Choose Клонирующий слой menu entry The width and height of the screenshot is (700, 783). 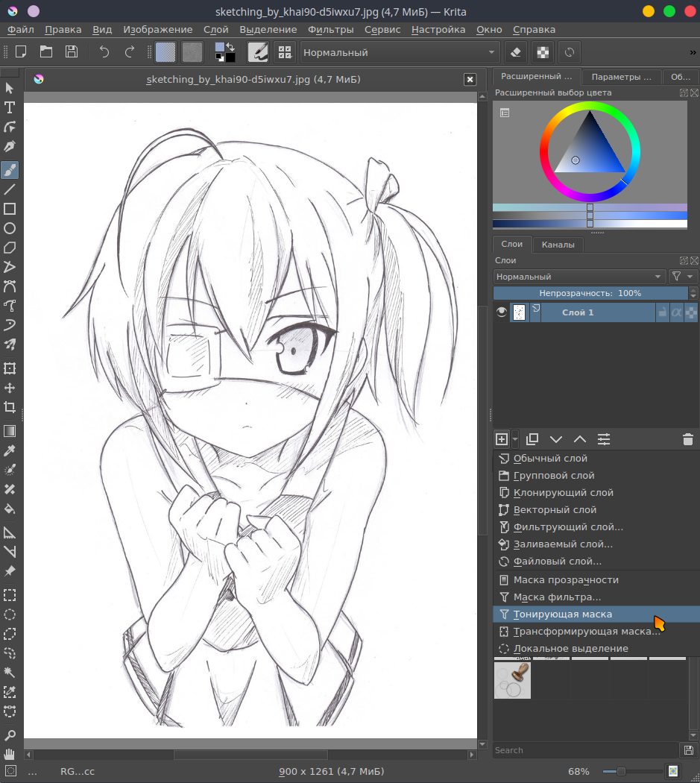pos(596,492)
